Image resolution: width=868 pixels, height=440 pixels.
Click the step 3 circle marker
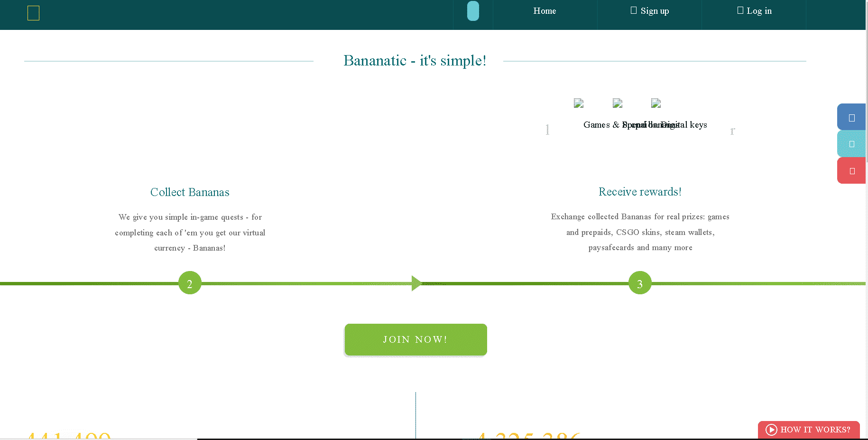coord(640,283)
